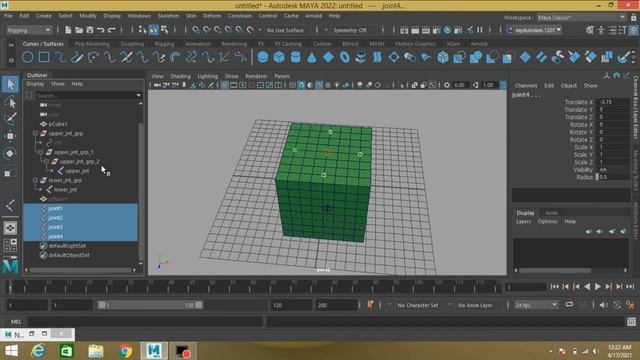Click the pause Viewport 2.0 icon
This screenshot has height=360, width=640.
tap(480, 30)
